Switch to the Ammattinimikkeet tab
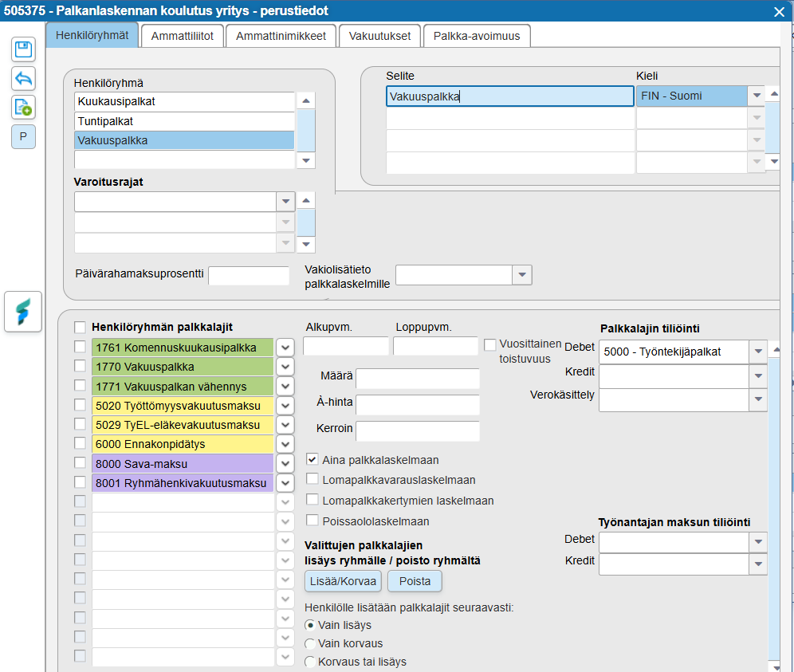Screen dimensions: 794x672 click(281, 36)
